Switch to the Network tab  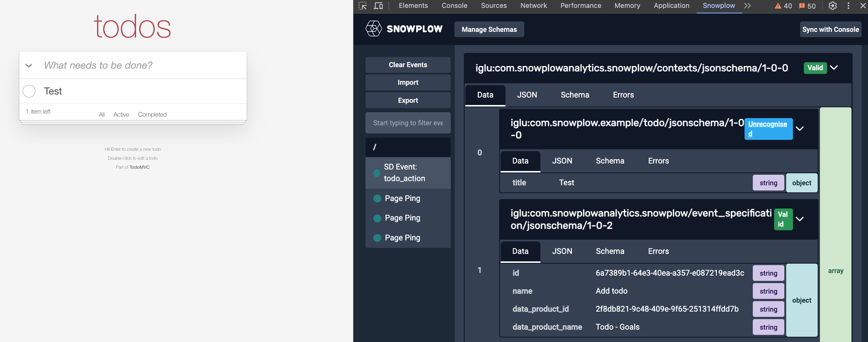coord(534,6)
